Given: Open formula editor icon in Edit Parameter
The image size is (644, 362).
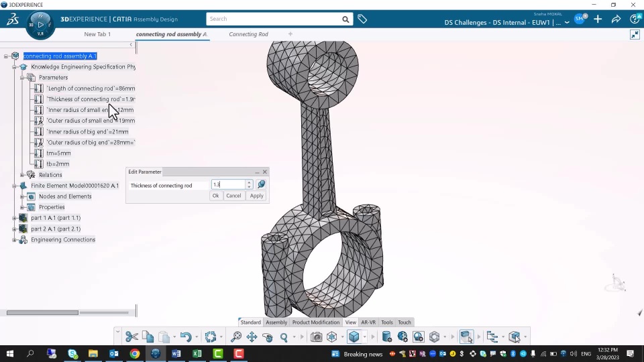Looking at the screenshot, I should 261,184.
